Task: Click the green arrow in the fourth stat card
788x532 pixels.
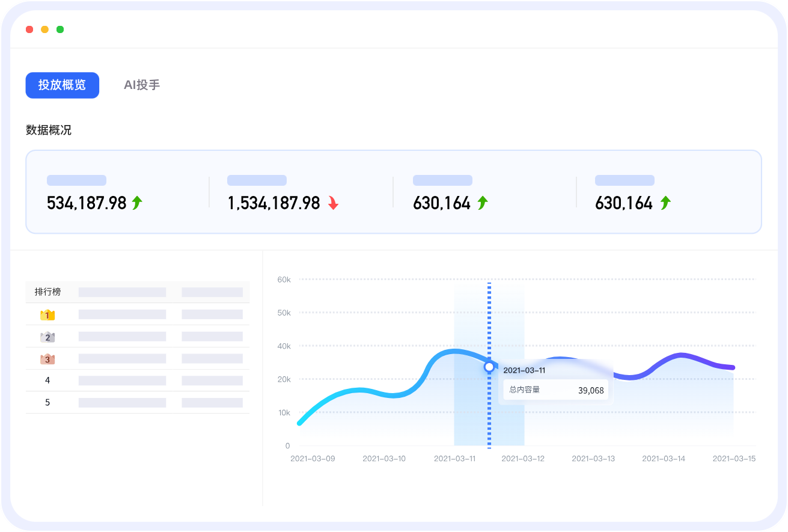Action: pyautogui.click(x=665, y=203)
